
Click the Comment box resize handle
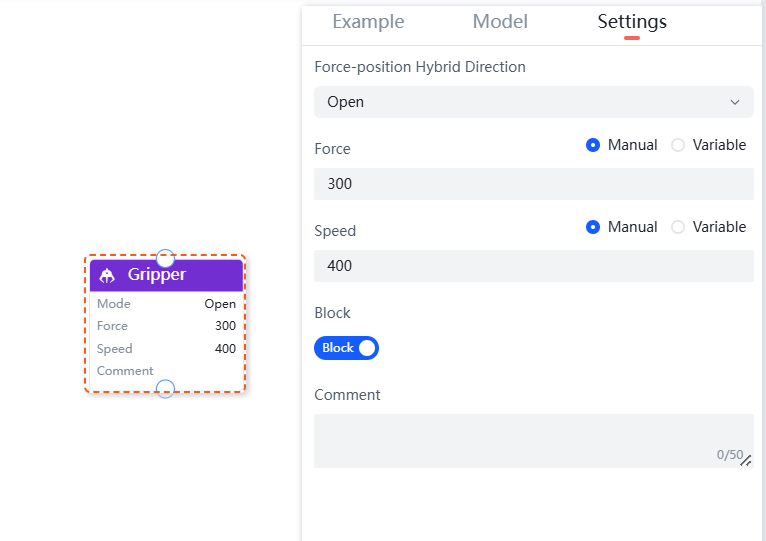[x=745, y=460]
